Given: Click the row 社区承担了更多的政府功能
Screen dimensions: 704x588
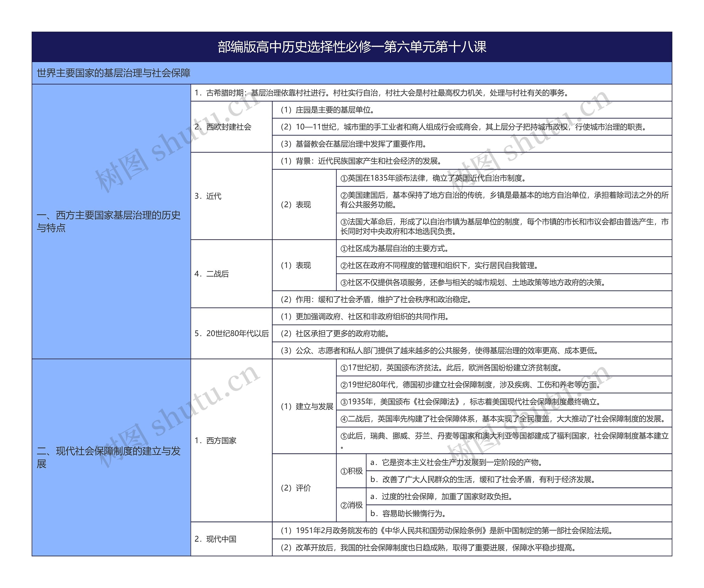Looking at the screenshot, I should 472,333.
